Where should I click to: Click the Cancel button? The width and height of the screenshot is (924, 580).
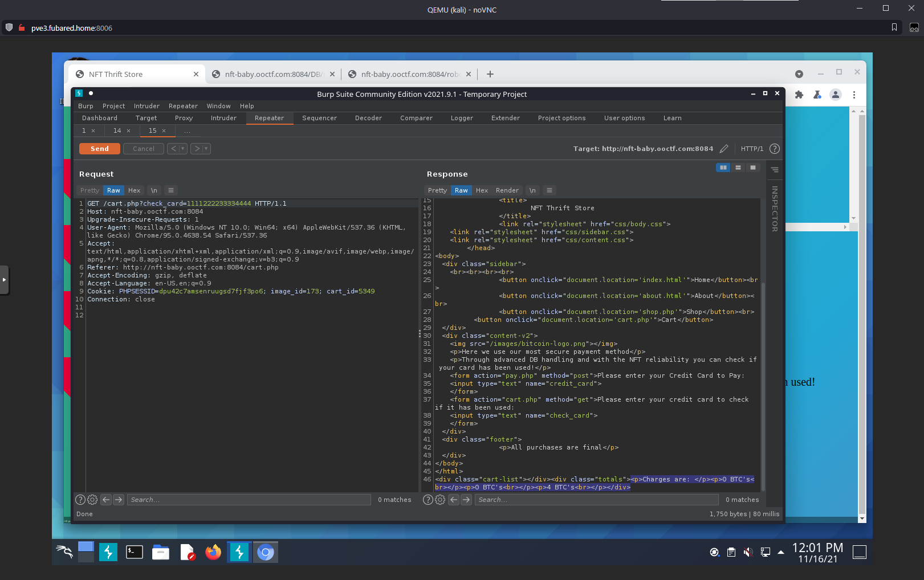coord(144,149)
